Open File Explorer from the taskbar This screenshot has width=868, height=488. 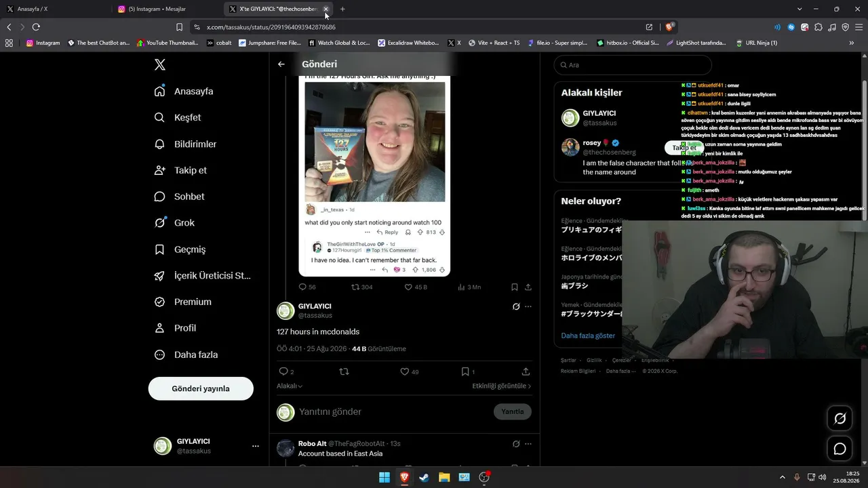(444, 477)
